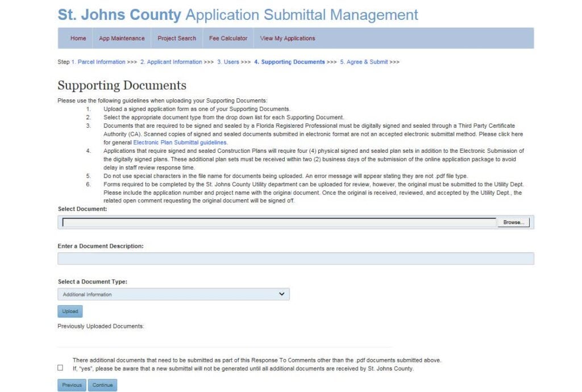Click the Select Document file path field
582x392 pixels.
278,222
